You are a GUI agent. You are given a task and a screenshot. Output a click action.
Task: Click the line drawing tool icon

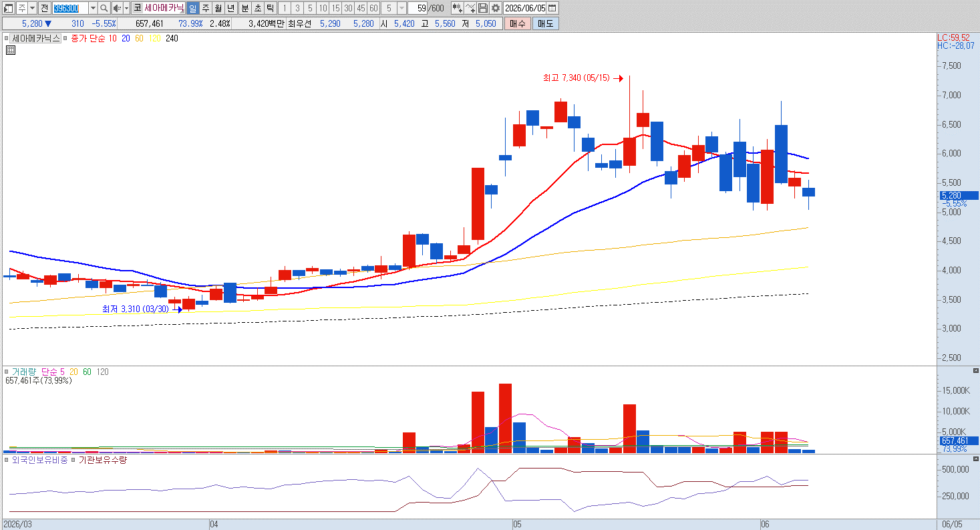pyautogui.click(x=470, y=8)
